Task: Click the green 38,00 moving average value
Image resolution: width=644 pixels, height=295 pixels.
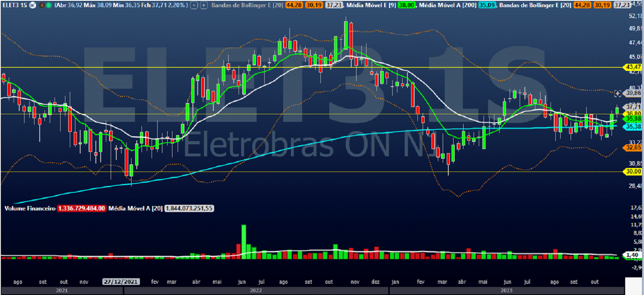Action: point(406,5)
